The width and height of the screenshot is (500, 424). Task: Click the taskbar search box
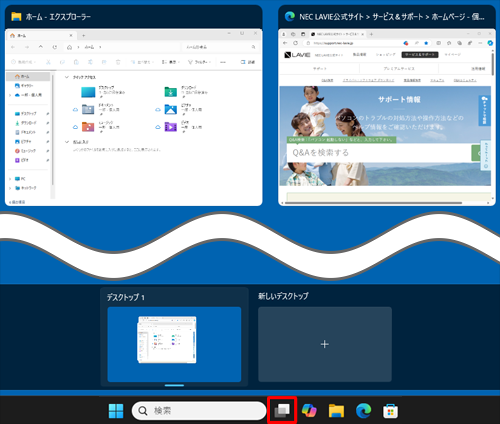[199, 411]
